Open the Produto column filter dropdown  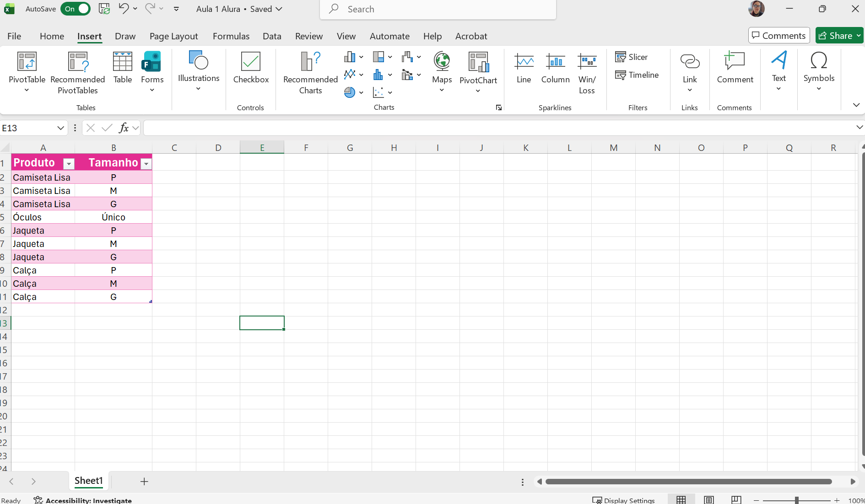69,163
